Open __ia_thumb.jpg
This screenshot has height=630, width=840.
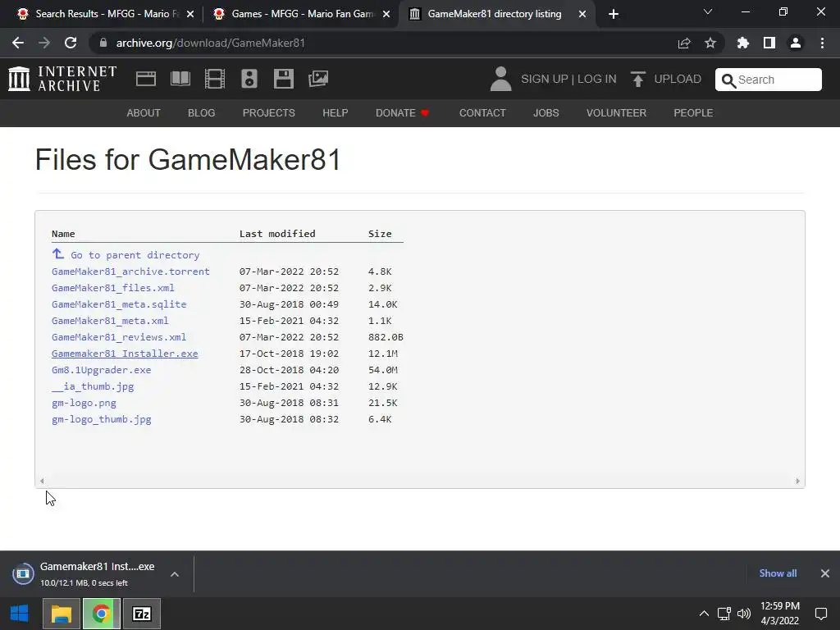tap(93, 386)
